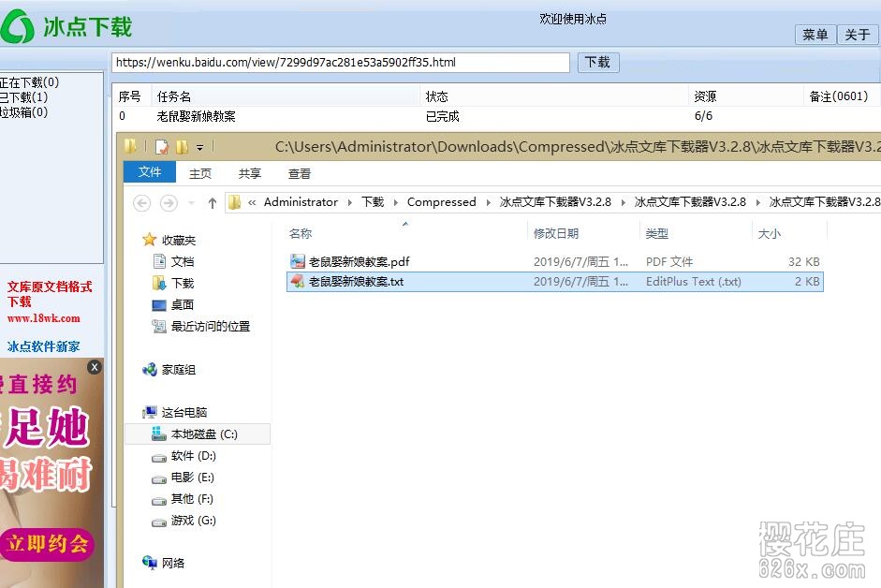Open the 冰点软件新家 link
This screenshot has height=588, width=881.
(x=43, y=346)
